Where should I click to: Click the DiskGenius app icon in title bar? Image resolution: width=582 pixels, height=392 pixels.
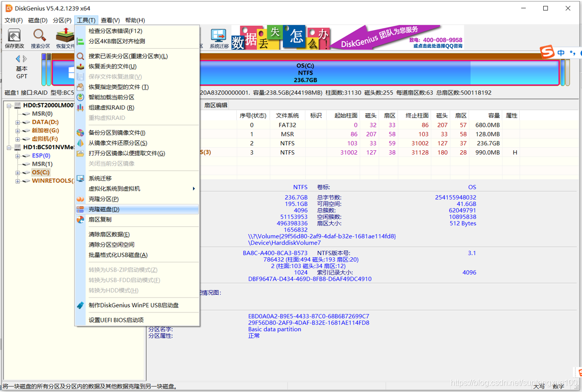(8, 8)
